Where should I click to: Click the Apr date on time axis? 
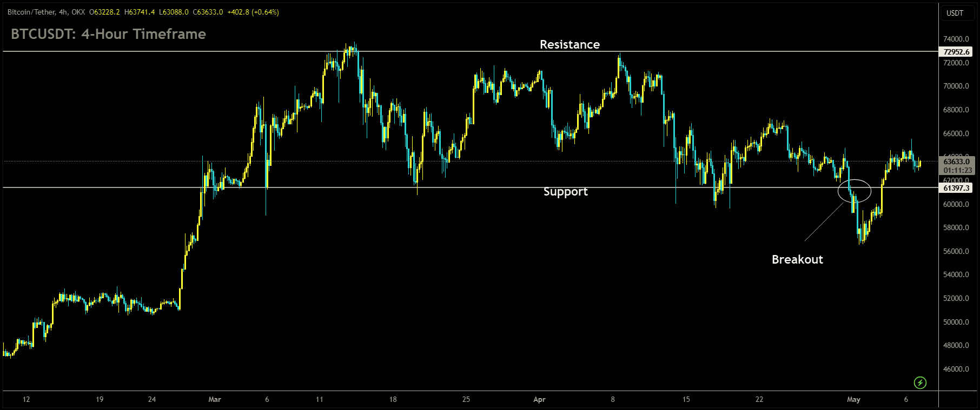539,400
